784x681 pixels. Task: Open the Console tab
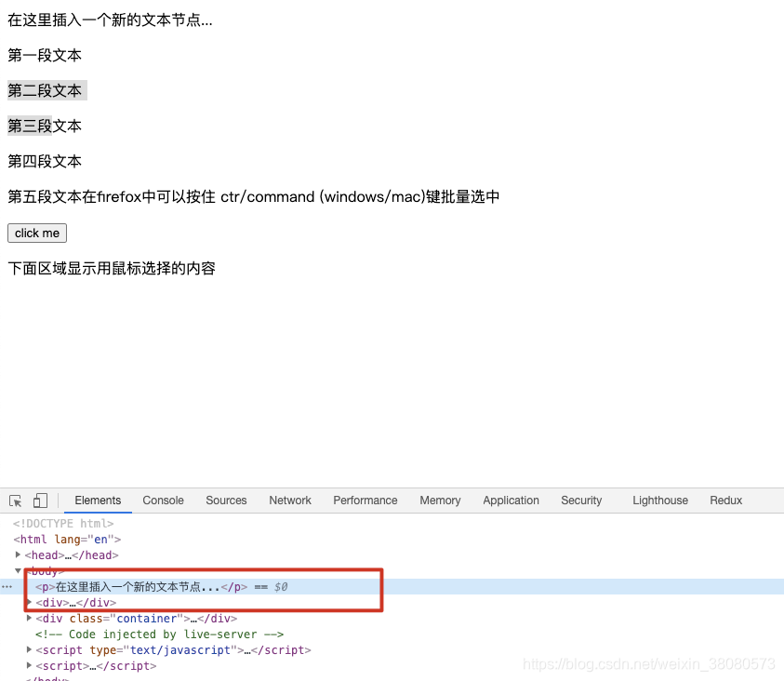coord(163,501)
